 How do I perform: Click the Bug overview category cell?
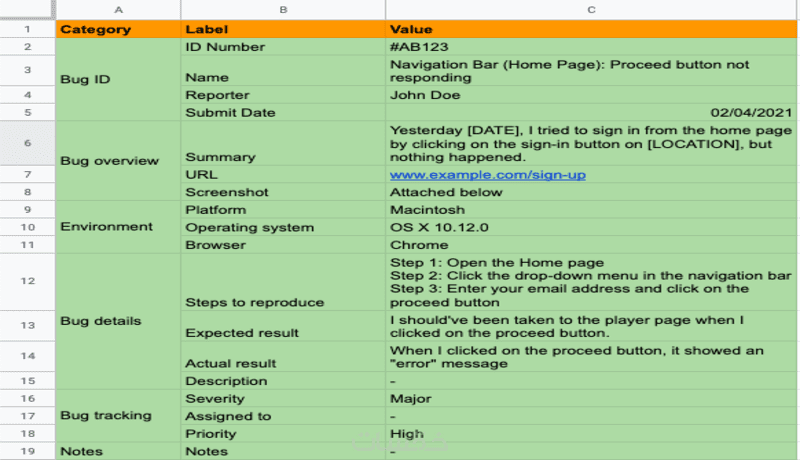tap(118, 161)
